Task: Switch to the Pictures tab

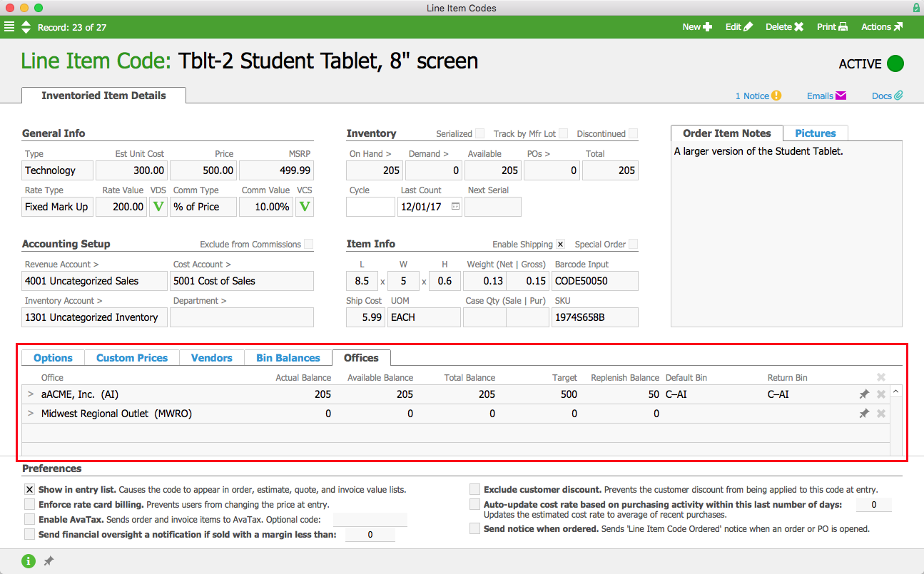Action: pos(816,133)
